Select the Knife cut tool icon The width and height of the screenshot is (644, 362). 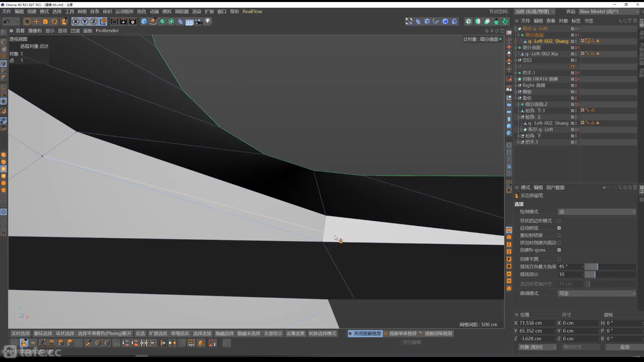88,343
